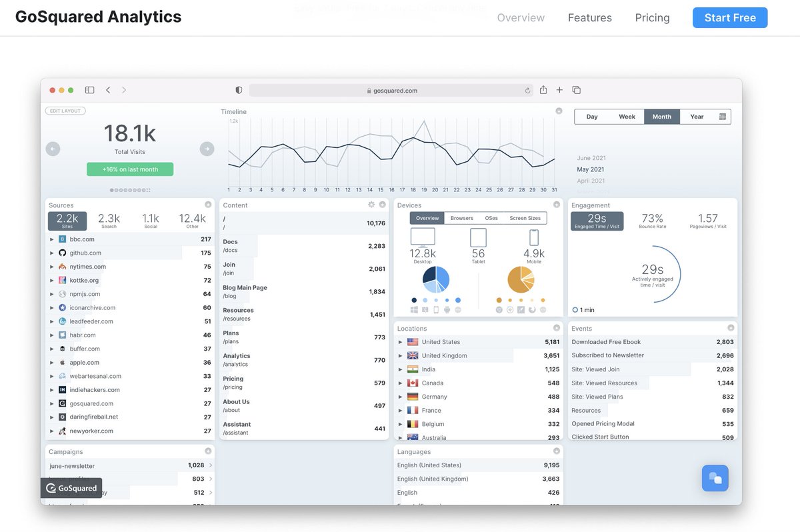800x532 pixels.
Task: Select June 2021 in the month list
Action: coord(591,158)
